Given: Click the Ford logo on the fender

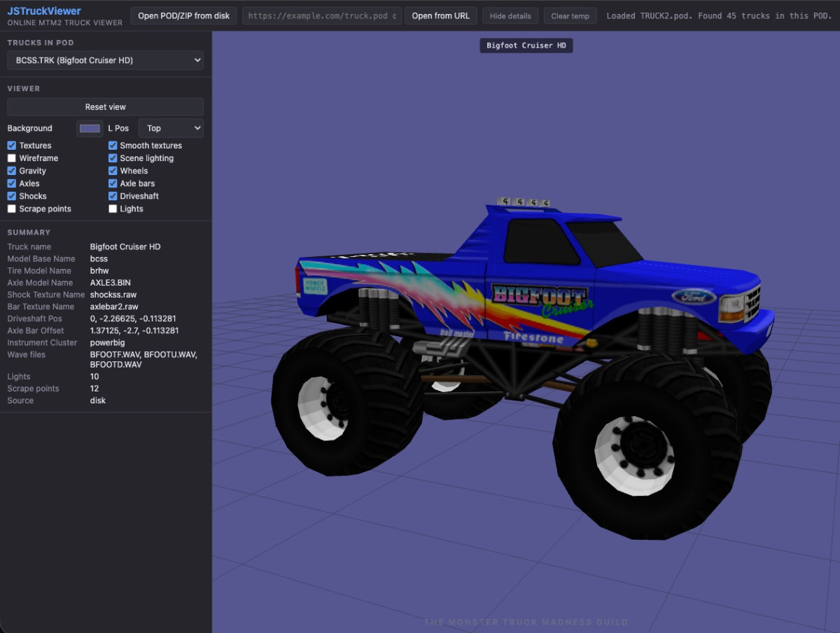Looking at the screenshot, I should pyautogui.click(x=694, y=297).
